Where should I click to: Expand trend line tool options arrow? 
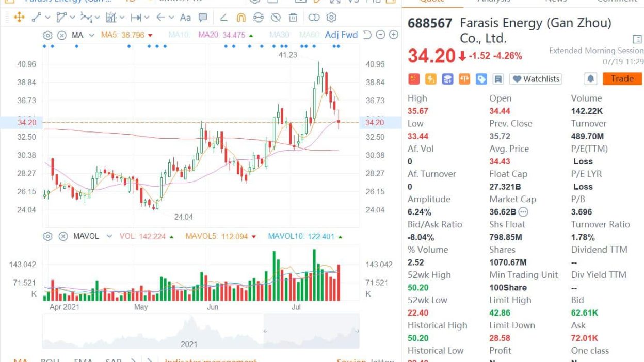[47, 18]
